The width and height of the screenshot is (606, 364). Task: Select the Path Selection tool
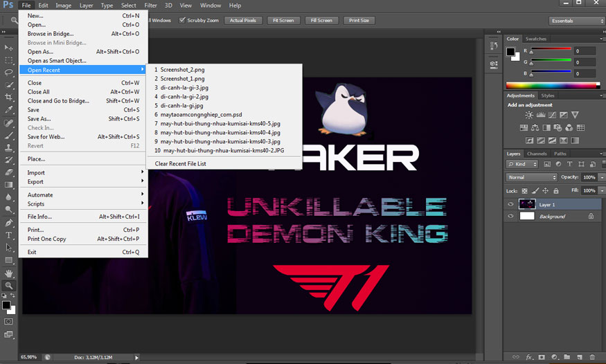click(8, 248)
